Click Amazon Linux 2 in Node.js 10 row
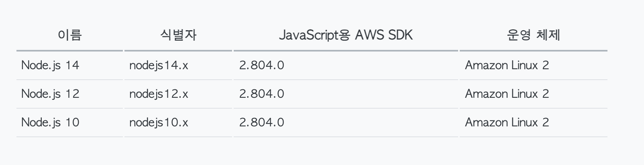This screenshot has width=644, height=165. click(x=507, y=122)
